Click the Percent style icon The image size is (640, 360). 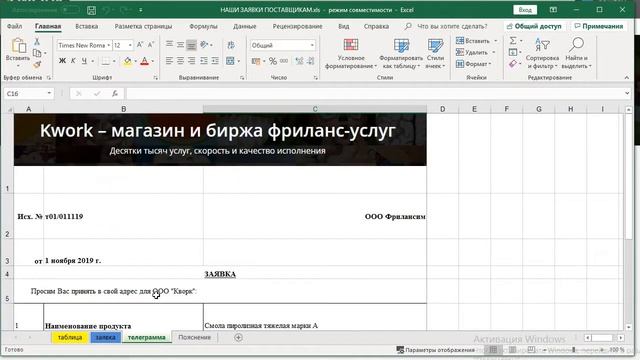(273, 61)
